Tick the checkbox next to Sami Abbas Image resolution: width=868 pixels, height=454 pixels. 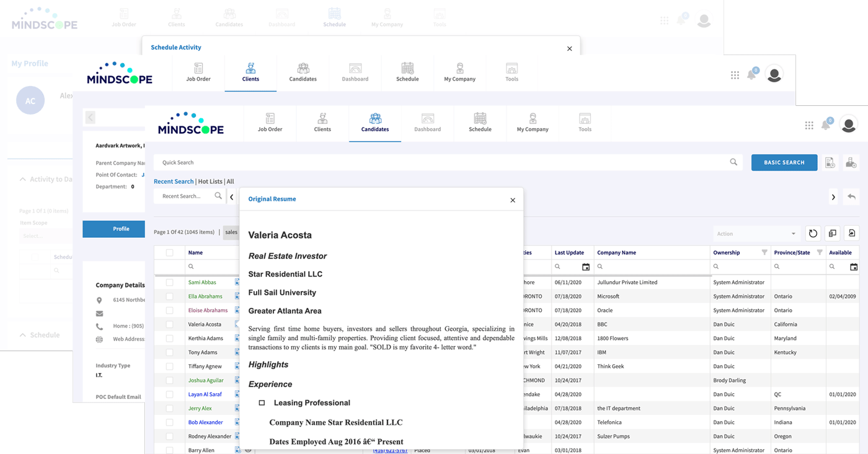click(x=169, y=282)
